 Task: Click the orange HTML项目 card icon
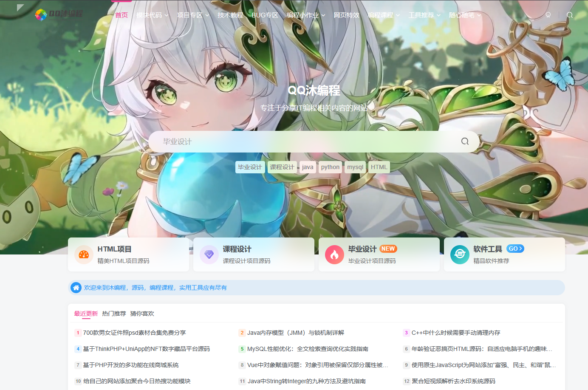coord(84,254)
